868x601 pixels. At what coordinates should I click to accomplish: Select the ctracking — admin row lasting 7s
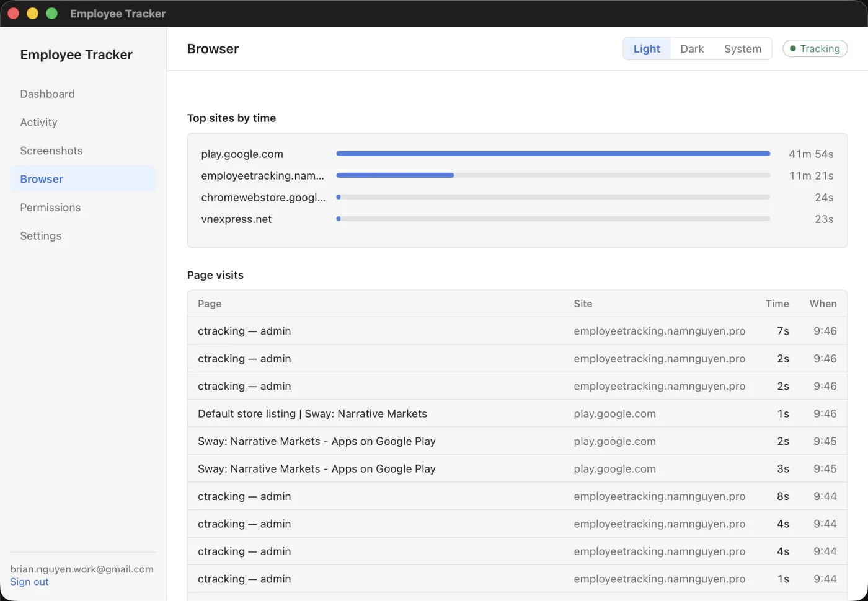517,331
